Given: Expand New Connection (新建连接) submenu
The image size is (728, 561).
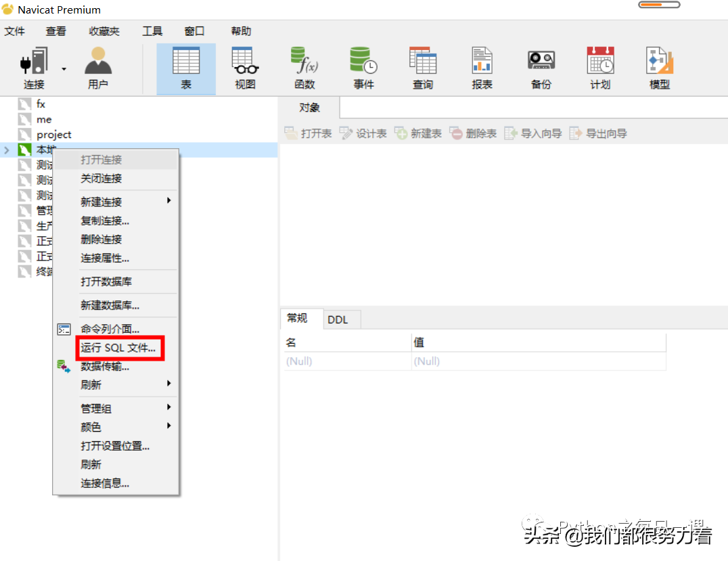Looking at the screenshot, I should click(x=116, y=202).
